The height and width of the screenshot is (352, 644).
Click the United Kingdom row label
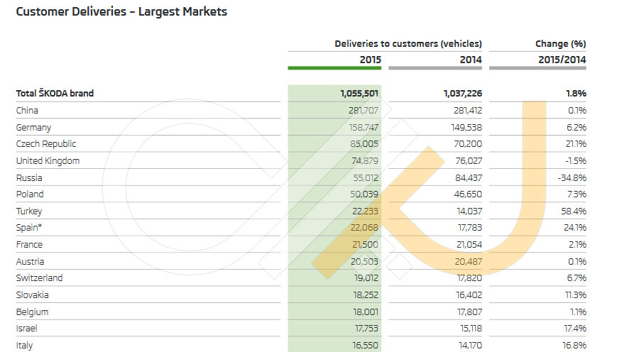[48, 160]
